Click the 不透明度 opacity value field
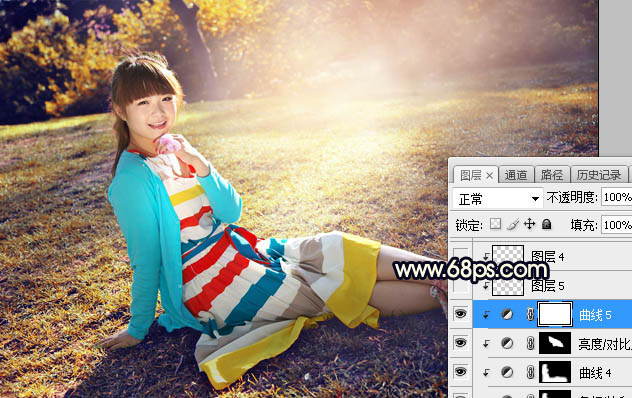632x398 pixels. [x=617, y=197]
